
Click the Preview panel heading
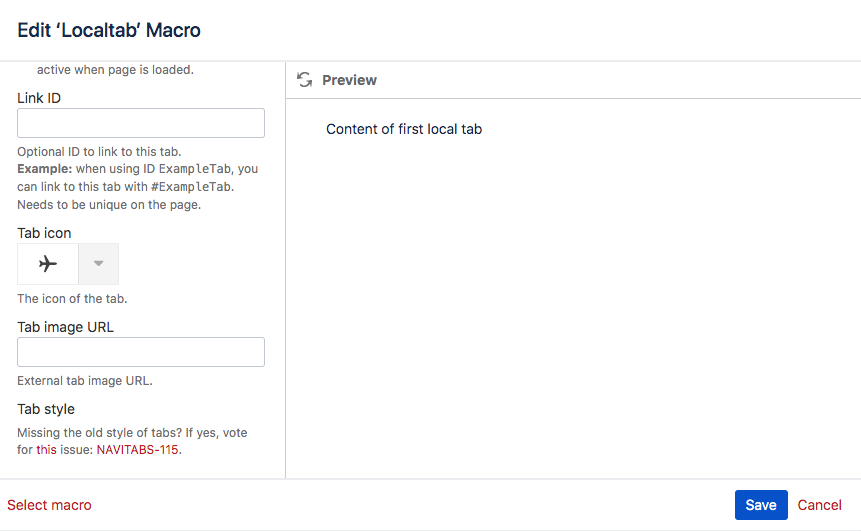click(349, 80)
